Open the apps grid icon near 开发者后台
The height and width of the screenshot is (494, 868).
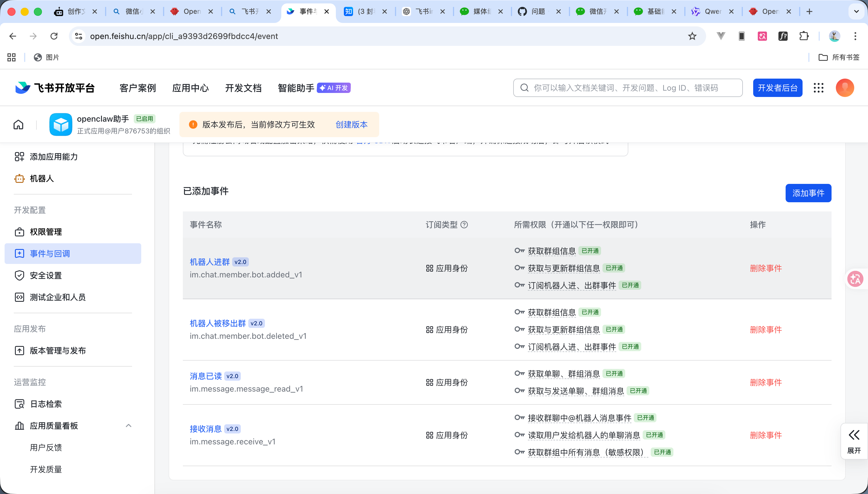(x=818, y=87)
